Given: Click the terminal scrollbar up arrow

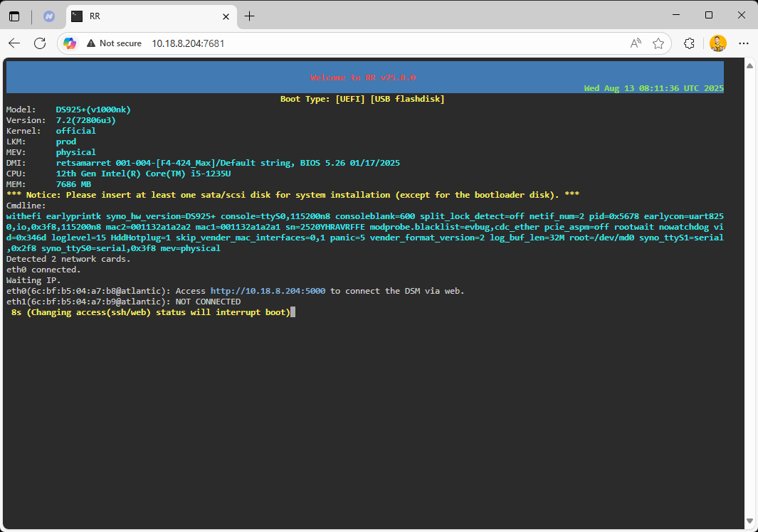Looking at the screenshot, I should 749,65.
